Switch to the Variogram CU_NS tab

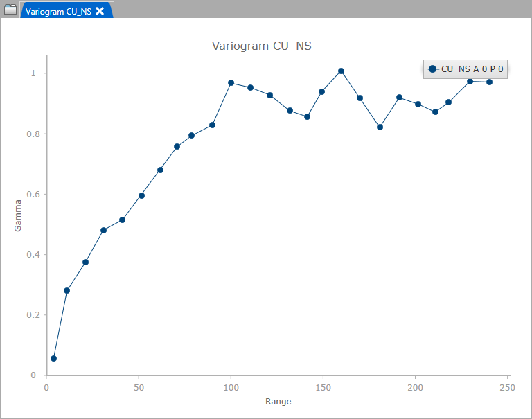pos(58,11)
